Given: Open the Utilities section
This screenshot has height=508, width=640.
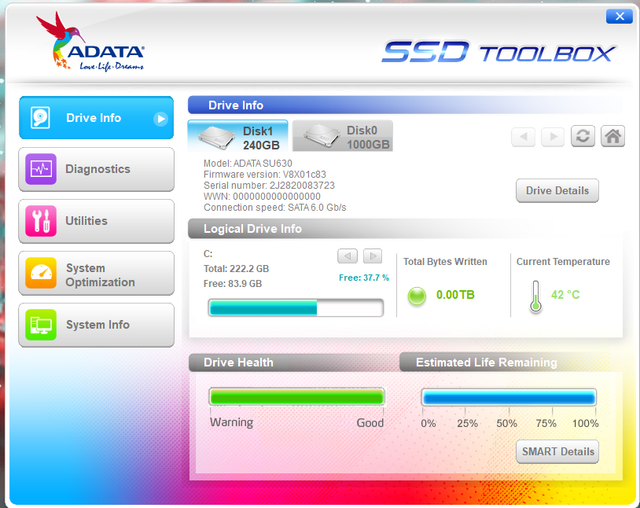Looking at the screenshot, I should [96, 221].
